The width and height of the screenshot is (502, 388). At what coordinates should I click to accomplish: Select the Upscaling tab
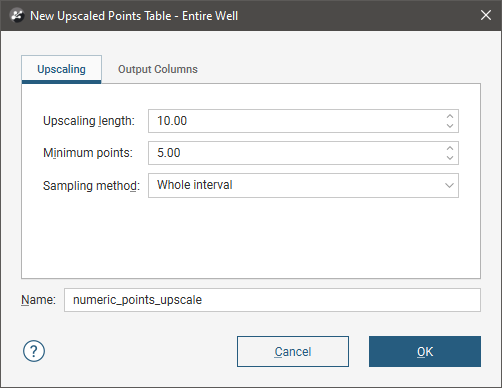[61, 69]
